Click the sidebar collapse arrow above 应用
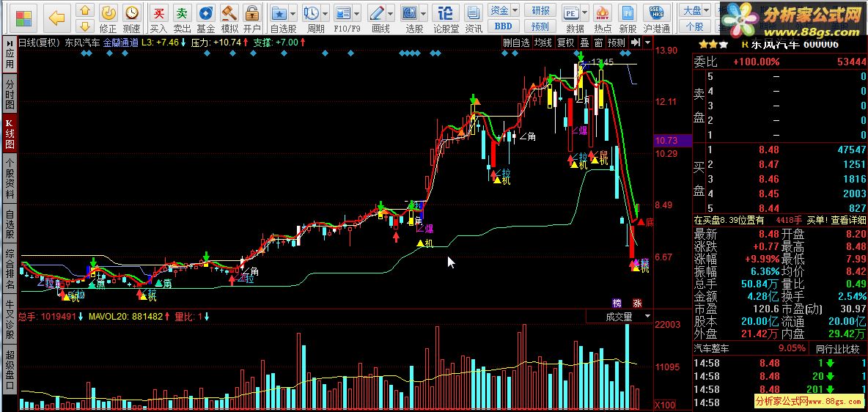 (x=10, y=43)
